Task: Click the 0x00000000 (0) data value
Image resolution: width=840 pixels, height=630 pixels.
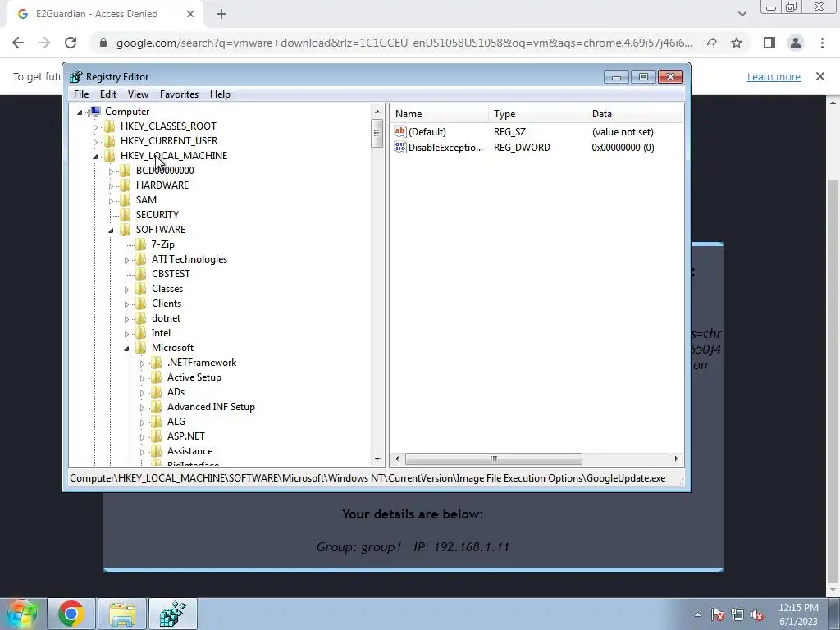Action: point(623,148)
